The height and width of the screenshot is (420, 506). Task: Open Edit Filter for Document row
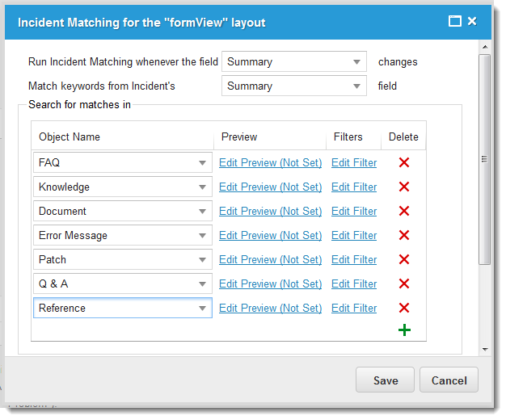click(354, 211)
